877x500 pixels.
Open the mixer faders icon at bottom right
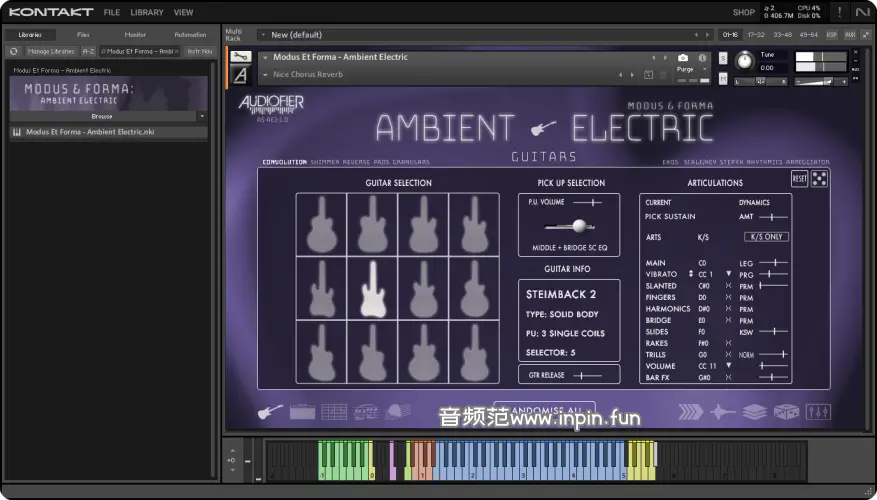coord(817,412)
